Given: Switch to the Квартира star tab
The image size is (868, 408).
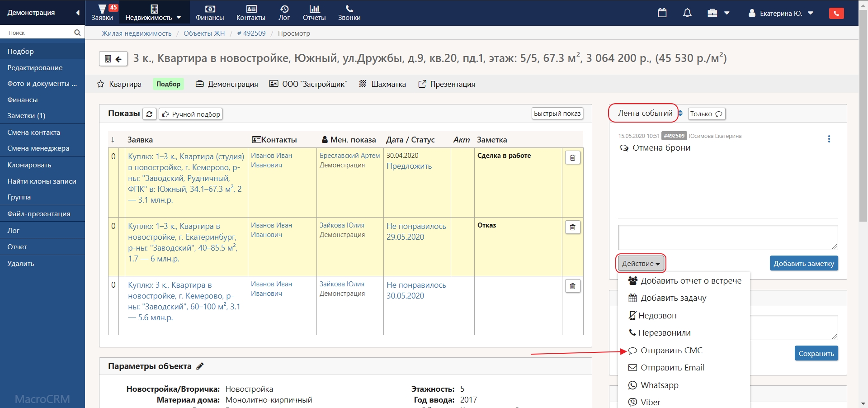Looking at the screenshot, I should pos(119,84).
